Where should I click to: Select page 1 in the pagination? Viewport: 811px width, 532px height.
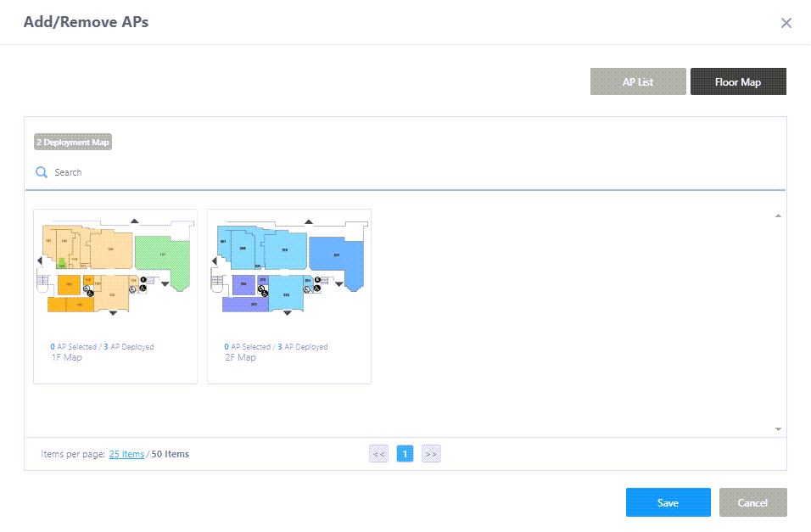[x=405, y=454]
